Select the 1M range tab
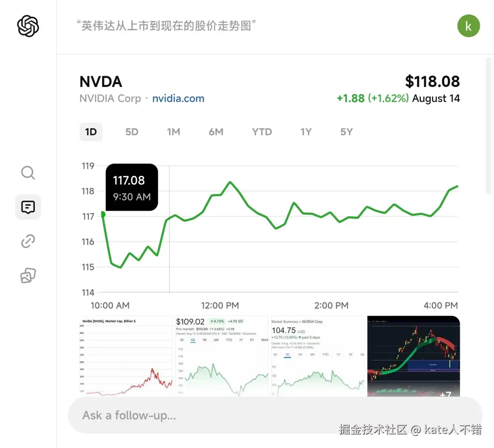The height and width of the screenshot is (448, 494). (x=173, y=132)
